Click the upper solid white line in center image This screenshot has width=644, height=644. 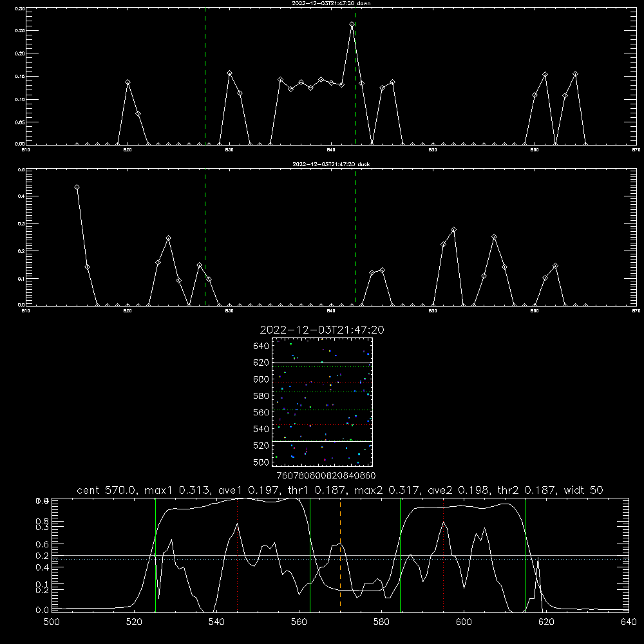[x=323, y=363]
